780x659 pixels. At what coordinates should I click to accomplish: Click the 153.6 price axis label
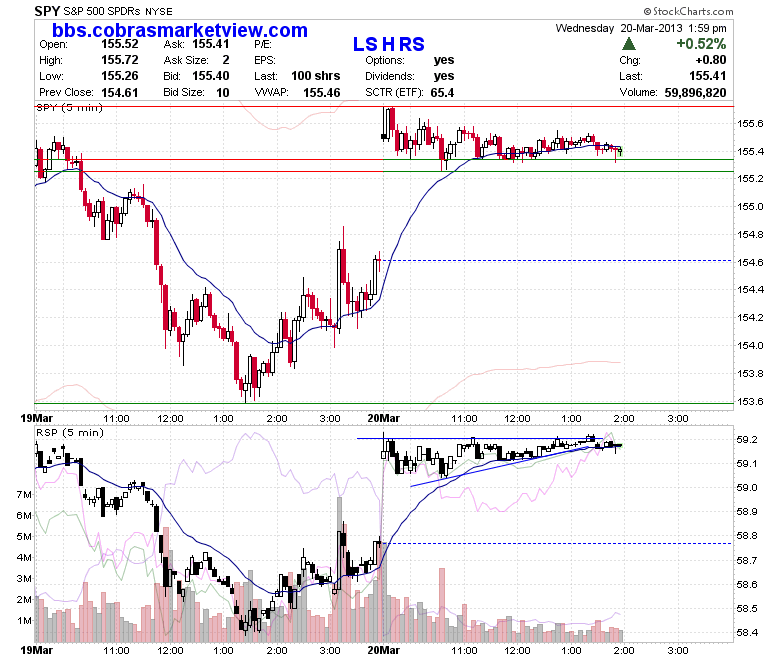(750, 401)
